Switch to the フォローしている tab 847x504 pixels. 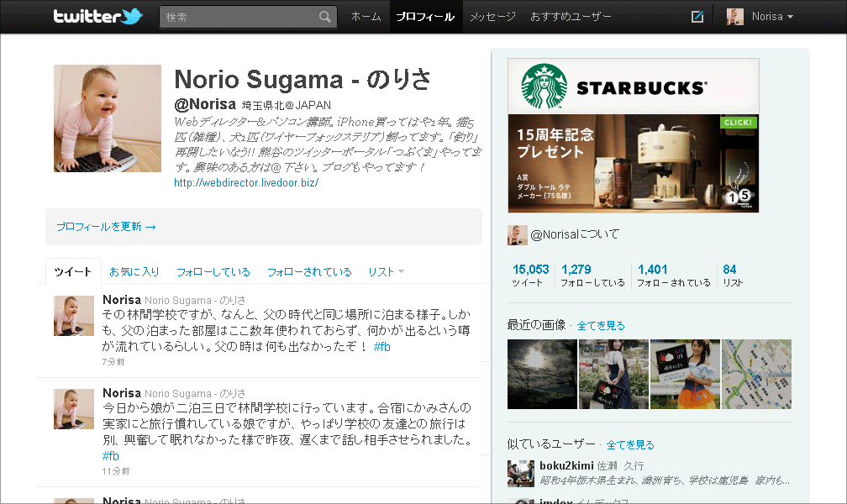[213, 271]
